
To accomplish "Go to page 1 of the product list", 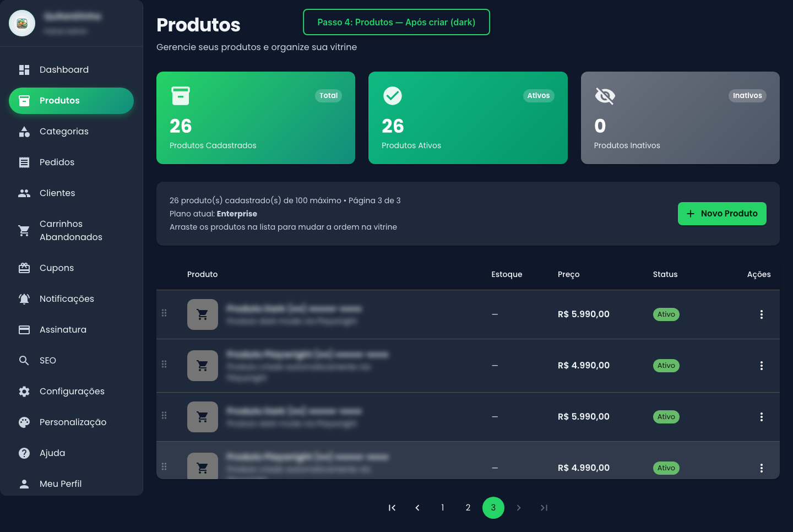I will tap(442, 507).
